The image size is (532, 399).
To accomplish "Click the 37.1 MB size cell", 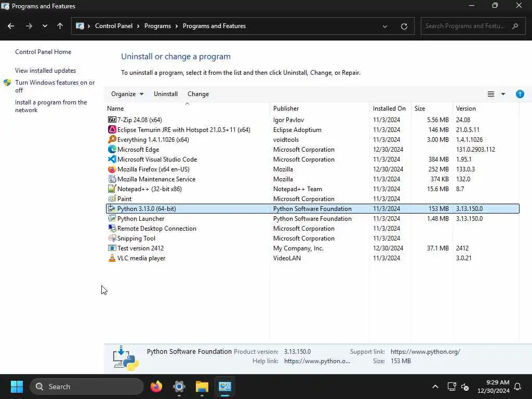I will tap(437, 248).
